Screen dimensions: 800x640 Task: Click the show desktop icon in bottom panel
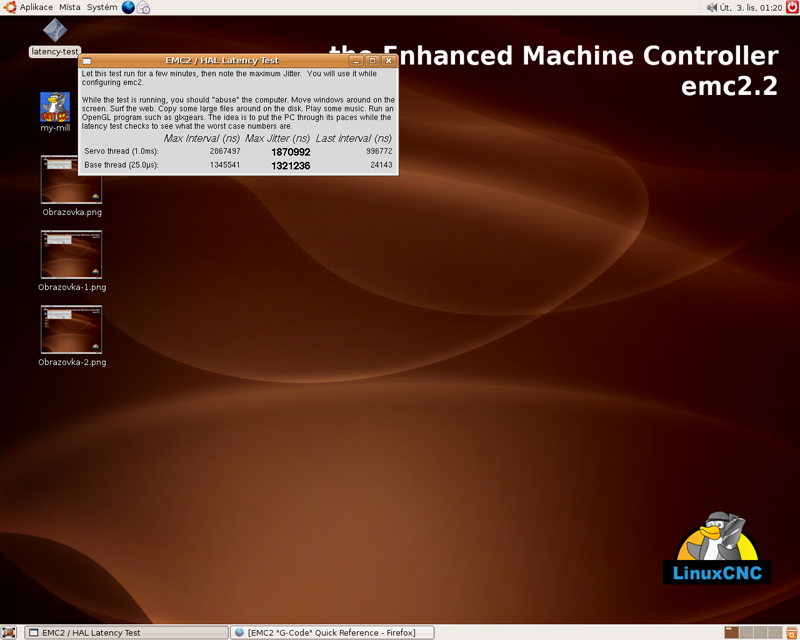[9, 632]
